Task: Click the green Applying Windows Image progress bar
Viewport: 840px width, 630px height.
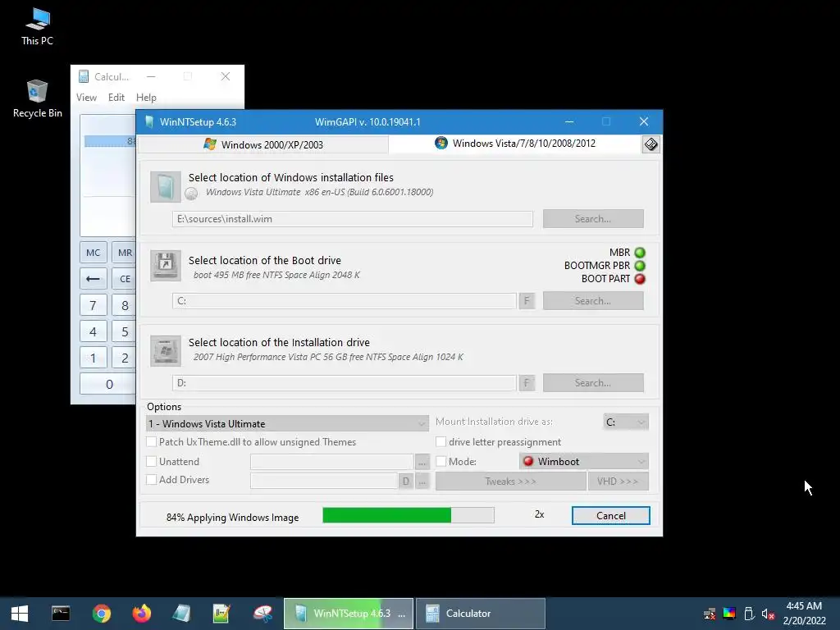Action: tap(409, 515)
